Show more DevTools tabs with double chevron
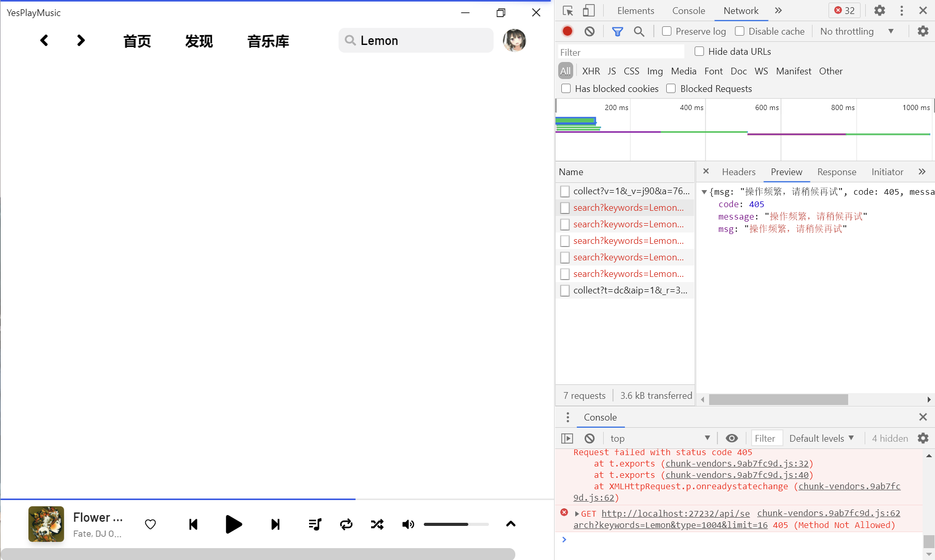Screen dimensions: 935x560 [778, 10]
